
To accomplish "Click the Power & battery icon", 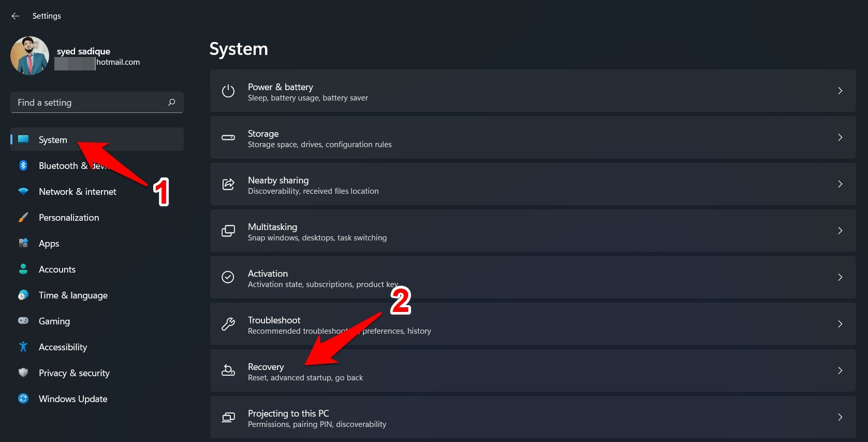I will [228, 91].
